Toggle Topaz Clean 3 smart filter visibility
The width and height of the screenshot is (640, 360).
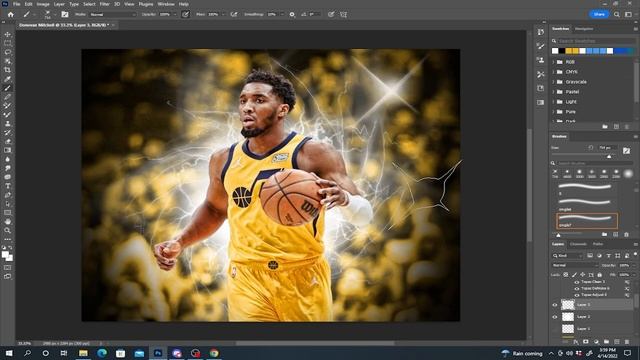pos(577,282)
